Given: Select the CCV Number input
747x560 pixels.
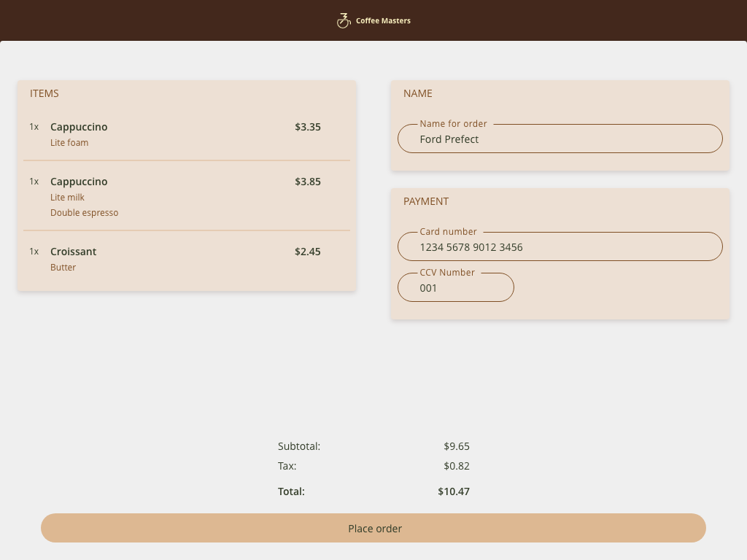Looking at the screenshot, I should pyautogui.click(x=455, y=288).
